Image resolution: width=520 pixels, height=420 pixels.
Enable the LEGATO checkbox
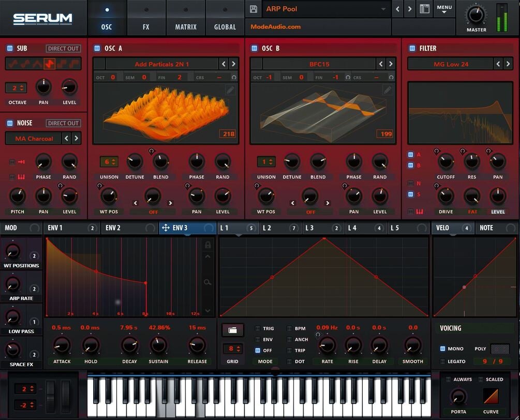click(442, 362)
